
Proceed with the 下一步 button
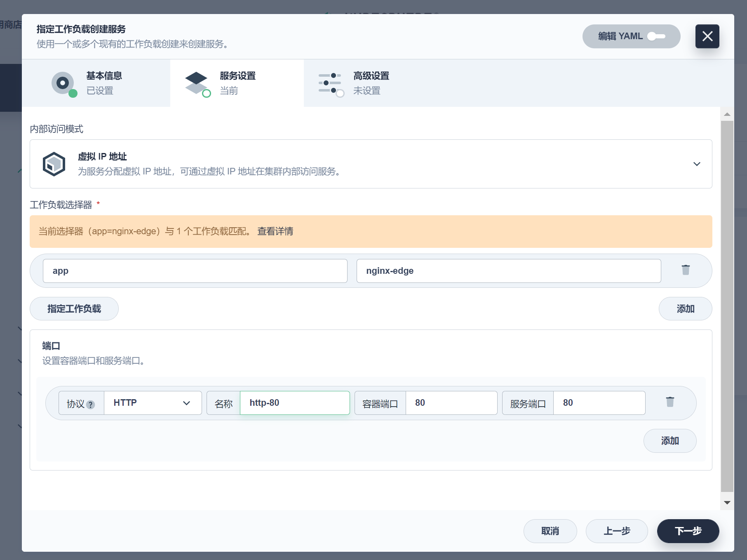click(x=688, y=531)
